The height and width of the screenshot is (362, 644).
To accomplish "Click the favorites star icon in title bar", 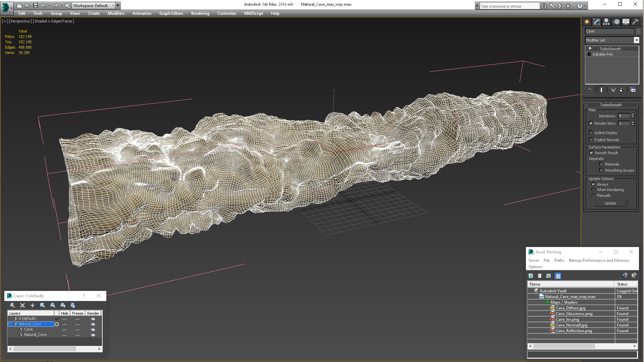I will pyautogui.click(x=568, y=6).
